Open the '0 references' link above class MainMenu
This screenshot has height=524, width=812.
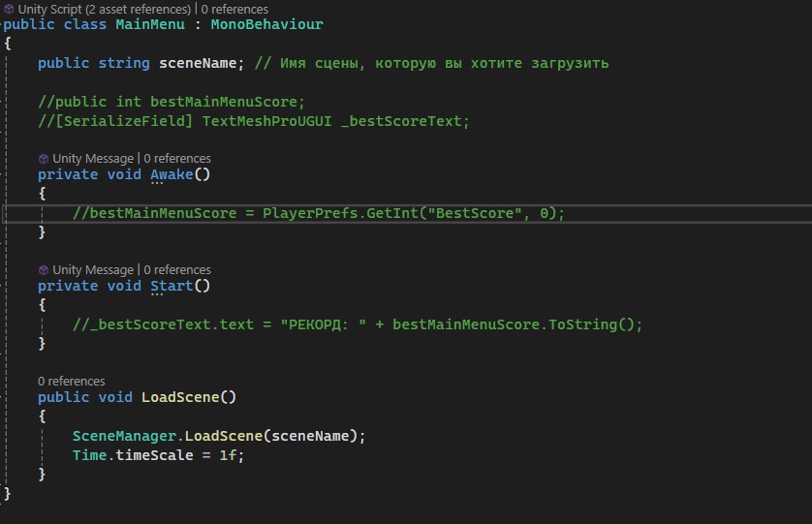point(234,9)
